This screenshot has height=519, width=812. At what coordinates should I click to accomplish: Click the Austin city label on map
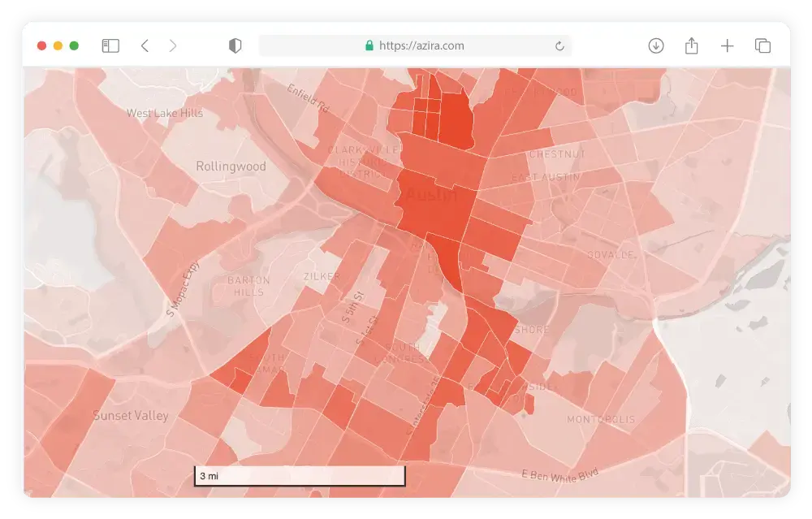coord(431,195)
